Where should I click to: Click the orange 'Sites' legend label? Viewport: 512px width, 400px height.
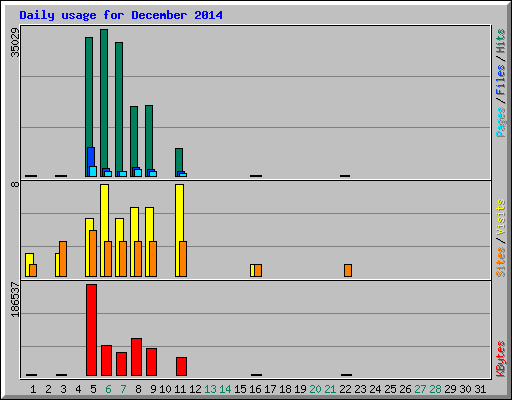tap(501, 262)
